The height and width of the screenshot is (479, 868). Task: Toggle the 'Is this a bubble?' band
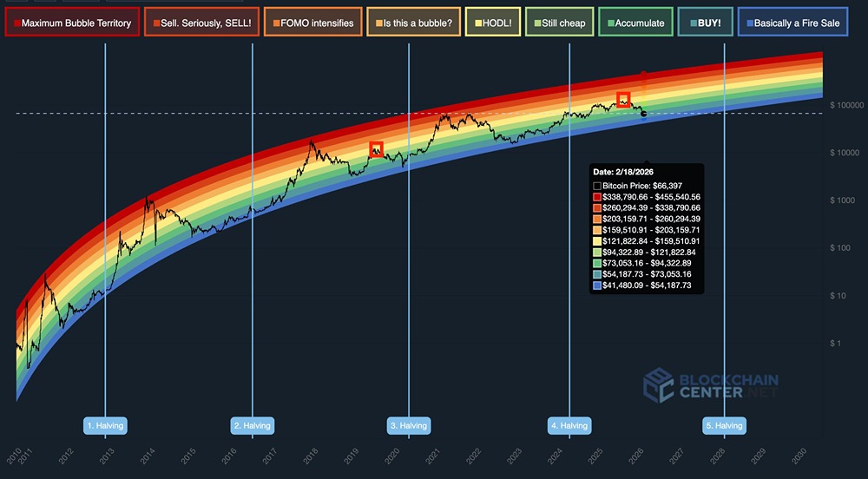pos(413,22)
